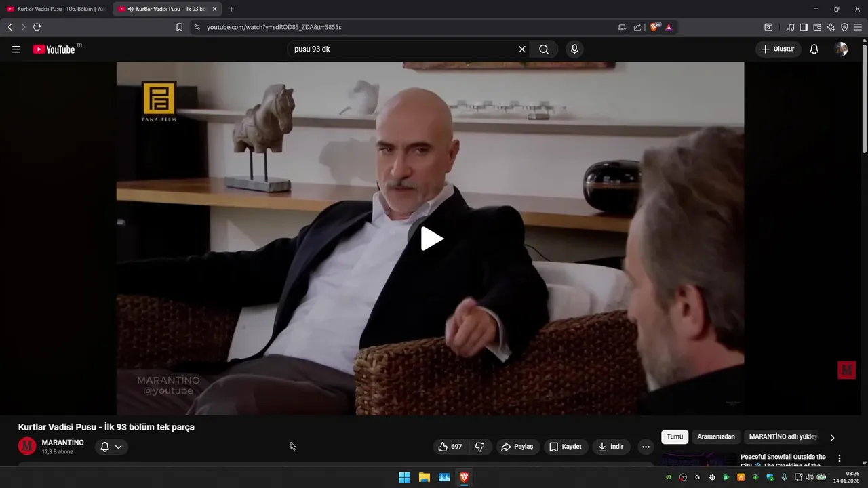View site information icon
Image resolution: width=868 pixels, height=488 pixels.
click(x=197, y=27)
